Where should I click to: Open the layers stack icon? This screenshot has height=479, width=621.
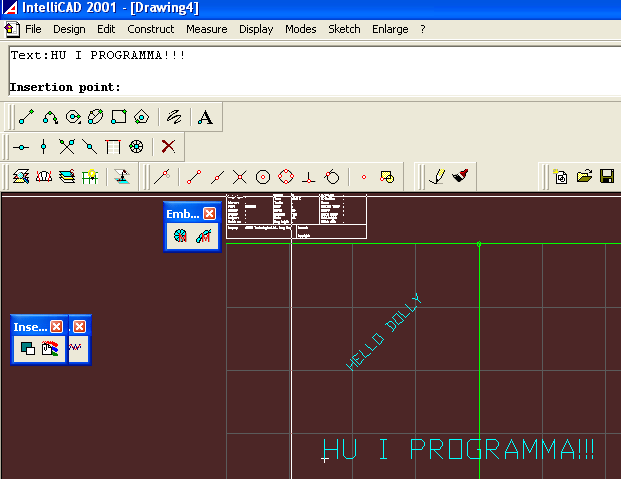pyautogui.click(x=67, y=177)
